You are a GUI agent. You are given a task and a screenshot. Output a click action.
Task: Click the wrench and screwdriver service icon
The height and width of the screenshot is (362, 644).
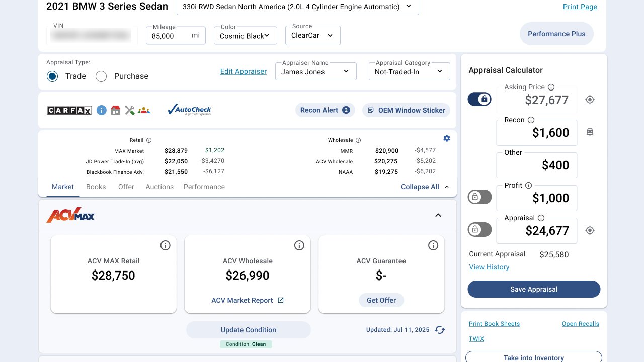(x=130, y=110)
